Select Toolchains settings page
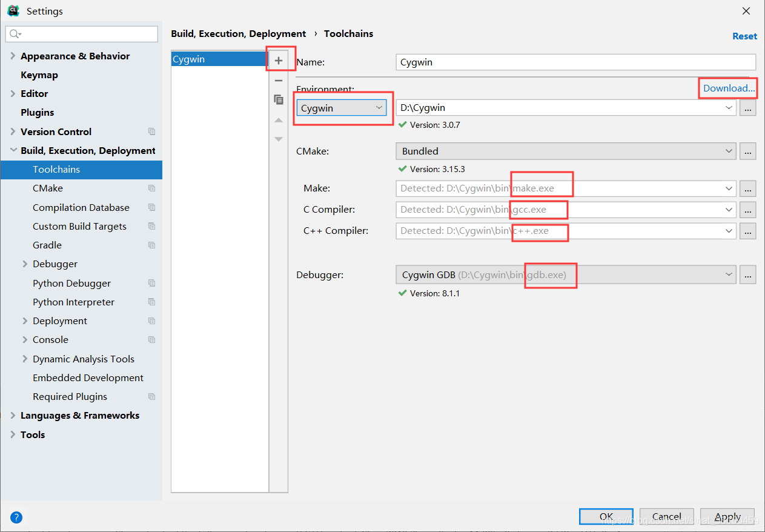765x532 pixels. [81, 169]
